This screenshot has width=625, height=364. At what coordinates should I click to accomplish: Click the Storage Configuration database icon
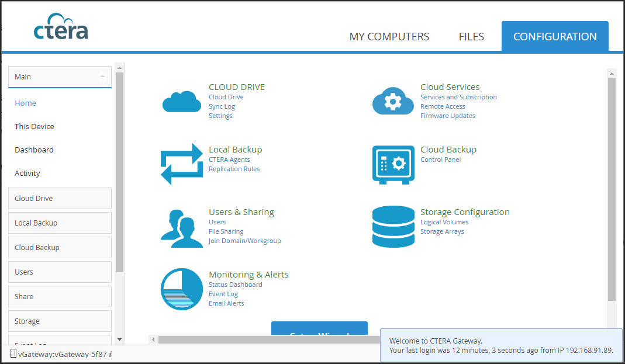point(393,227)
